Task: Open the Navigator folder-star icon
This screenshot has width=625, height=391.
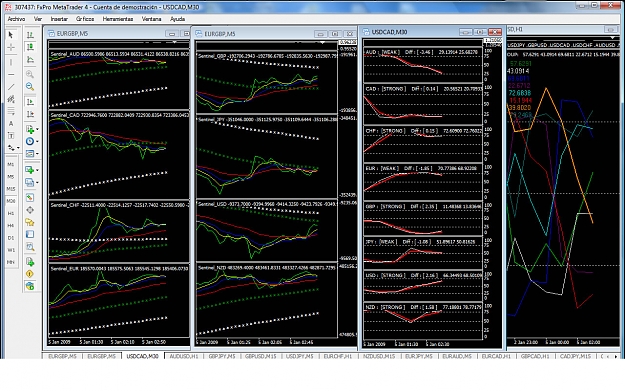Action: pyautogui.click(x=30, y=222)
